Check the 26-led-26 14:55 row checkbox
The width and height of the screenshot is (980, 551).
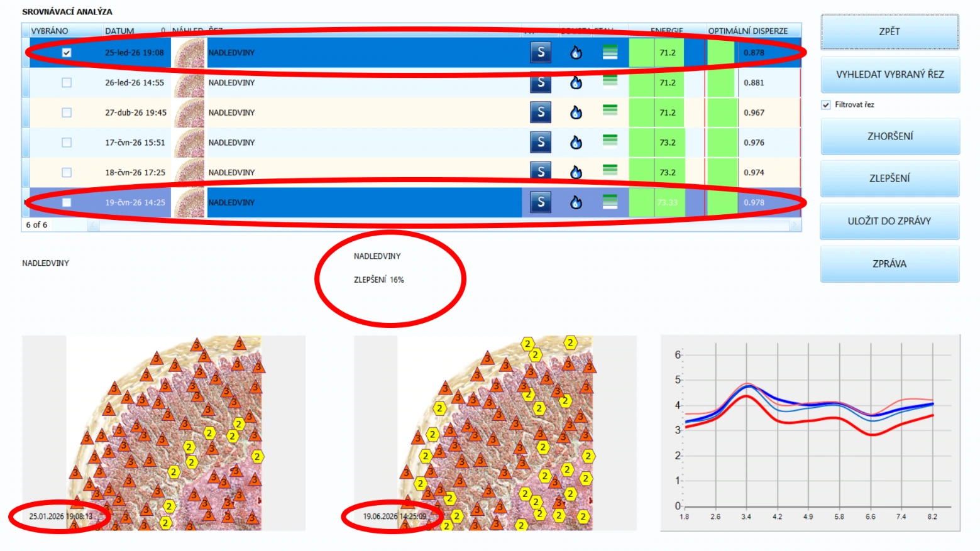(67, 82)
